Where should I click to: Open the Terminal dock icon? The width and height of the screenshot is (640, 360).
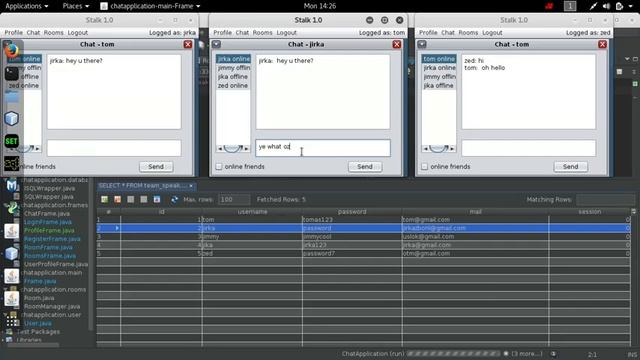click(x=11, y=73)
